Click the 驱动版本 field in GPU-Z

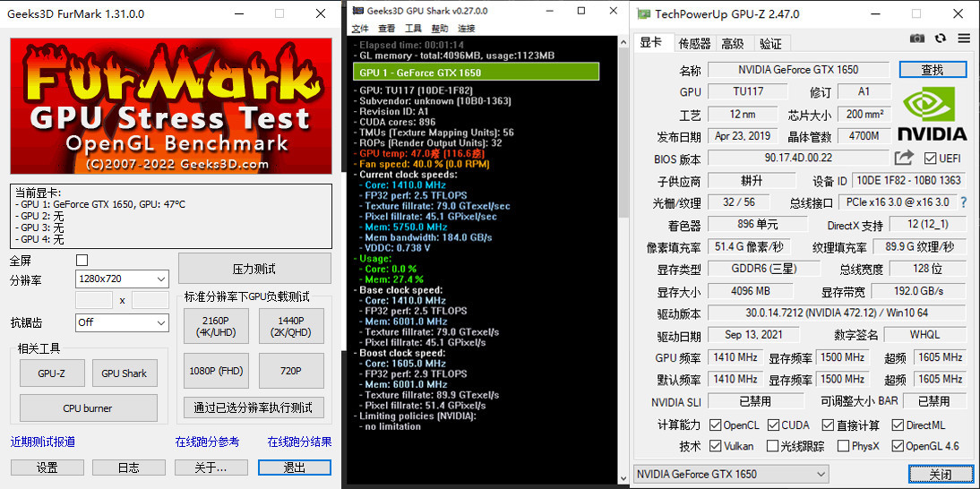(837, 313)
